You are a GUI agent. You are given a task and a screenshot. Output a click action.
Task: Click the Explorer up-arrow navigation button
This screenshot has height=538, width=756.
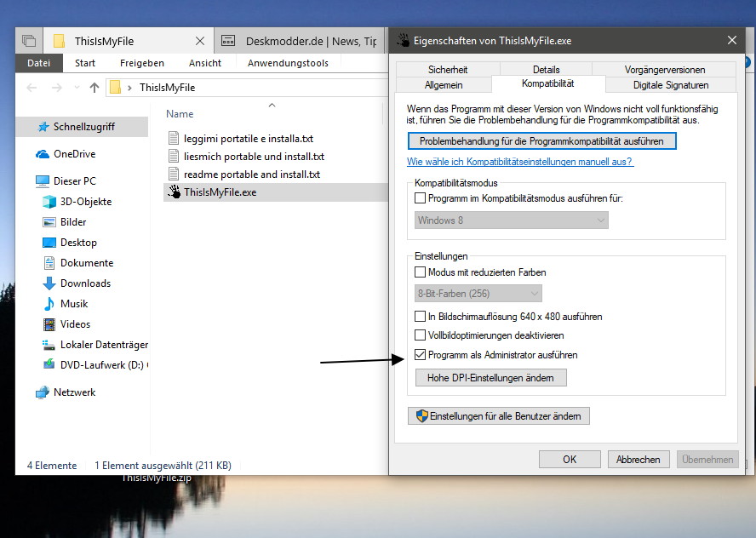[x=94, y=88]
